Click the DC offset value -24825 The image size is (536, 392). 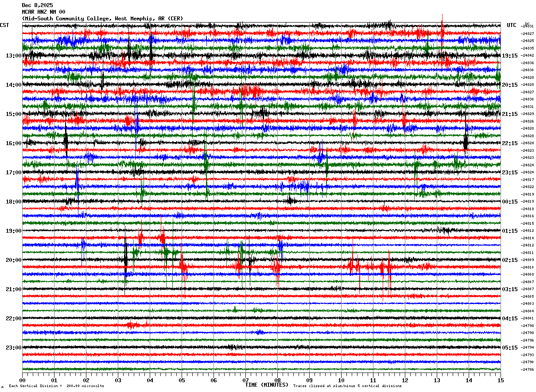pos(527,41)
